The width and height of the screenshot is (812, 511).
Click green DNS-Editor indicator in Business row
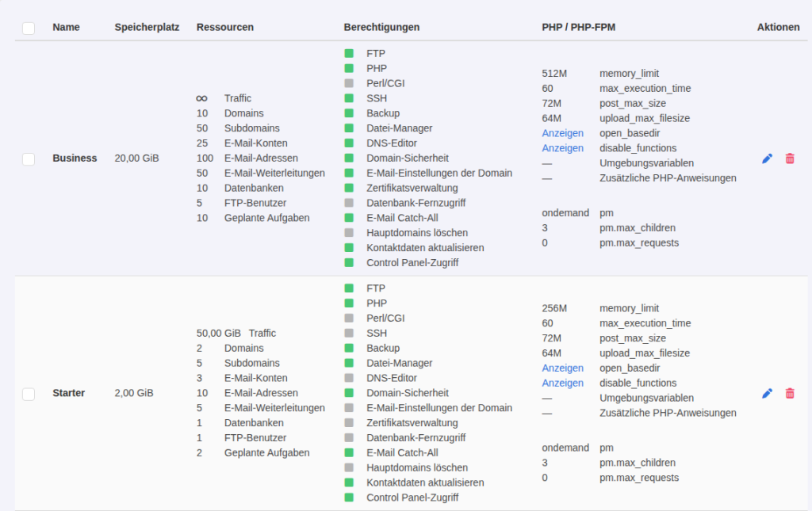pyautogui.click(x=349, y=143)
